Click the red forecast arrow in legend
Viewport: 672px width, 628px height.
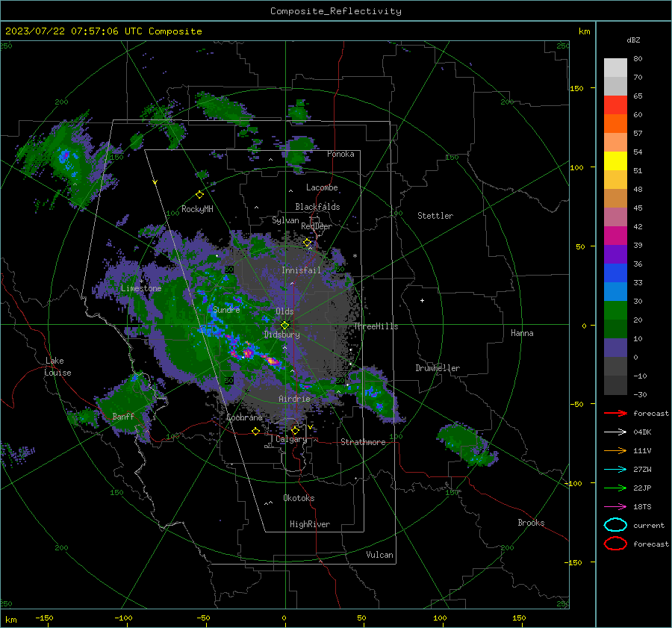615,413
